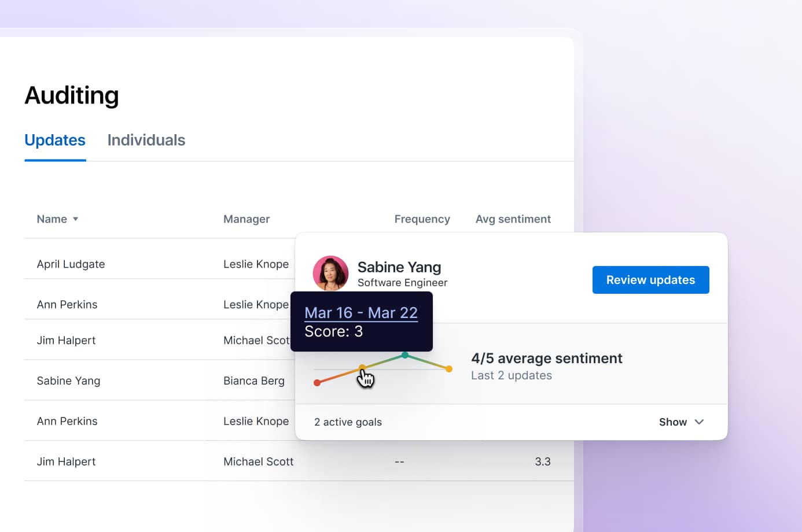Select the Sabine Yang table row
Viewport: 802px width, 532px height.
[x=68, y=380]
